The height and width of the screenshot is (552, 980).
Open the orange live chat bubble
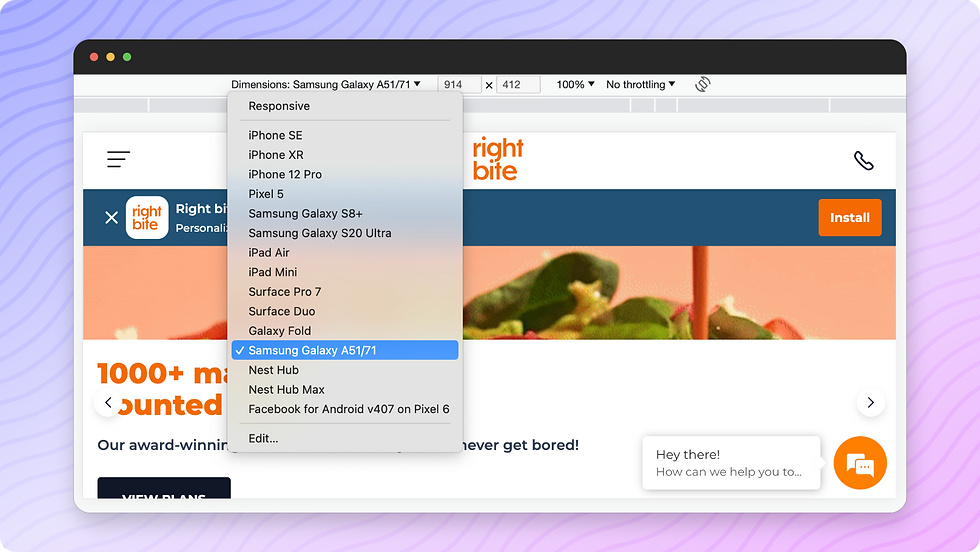tap(860, 463)
